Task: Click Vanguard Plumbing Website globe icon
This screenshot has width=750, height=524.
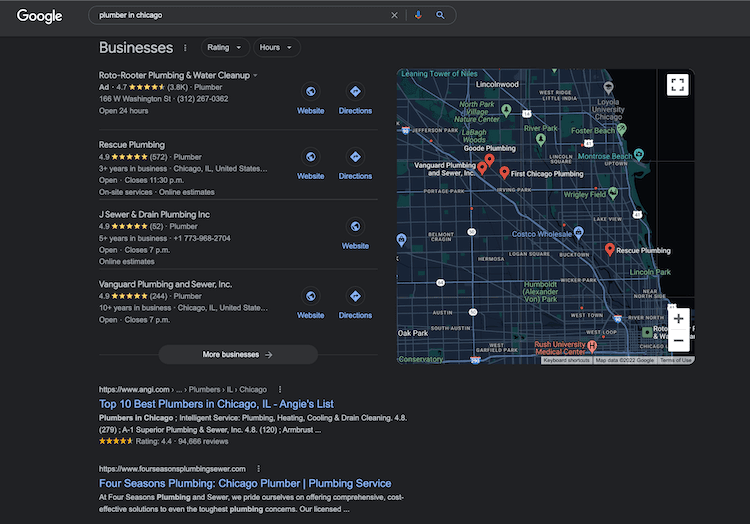Action: coord(311,296)
